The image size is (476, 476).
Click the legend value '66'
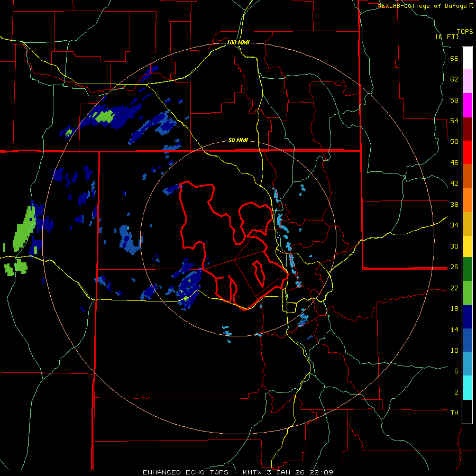[x=454, y=59]
